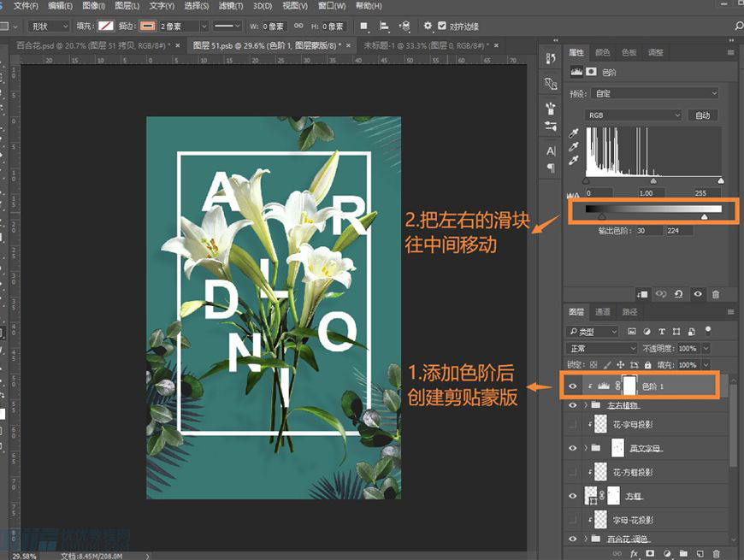Select the white point eyedropper in Levels
The width and height of the screenshot is (744, 560).
574,160
